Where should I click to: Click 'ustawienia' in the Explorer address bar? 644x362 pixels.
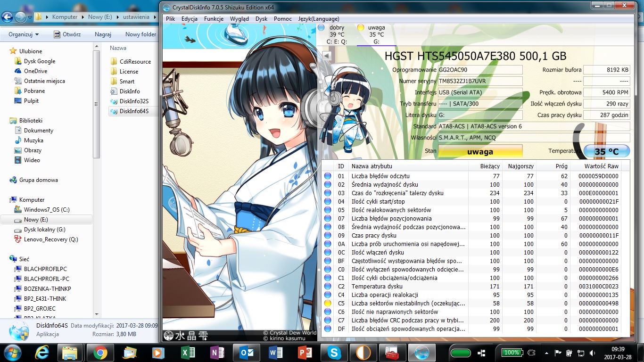136,17
